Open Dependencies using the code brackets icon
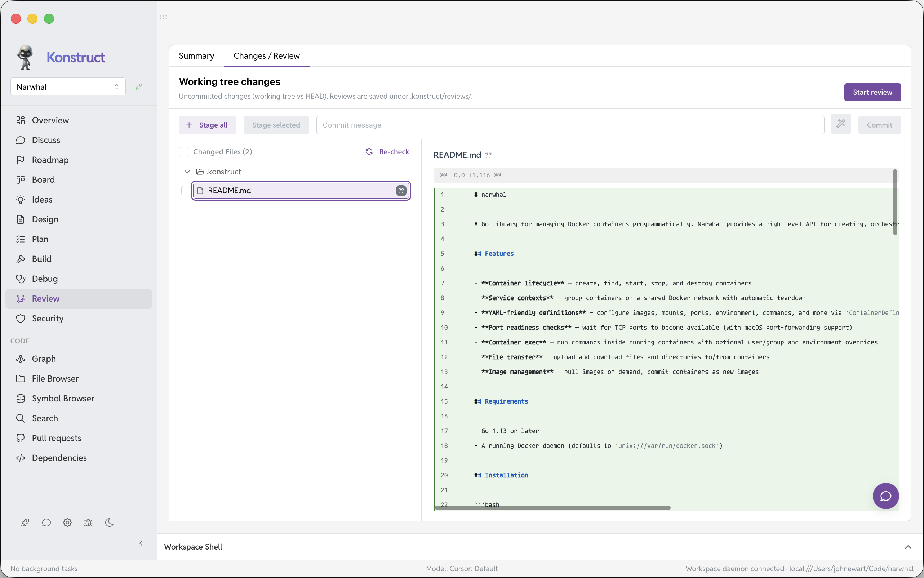Image resolution: width=924 pixels, height=578 pixels. click(x=21, y=458)
